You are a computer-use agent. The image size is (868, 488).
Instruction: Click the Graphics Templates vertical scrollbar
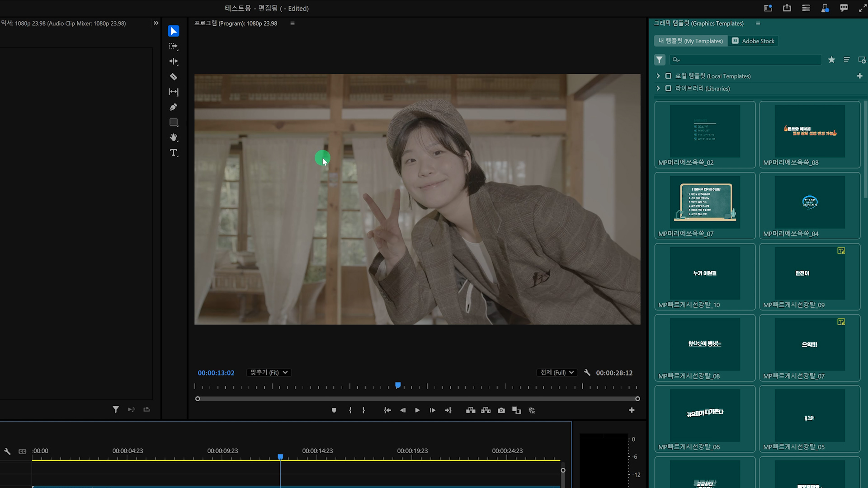pyautogui.click(x=865, y=149)
